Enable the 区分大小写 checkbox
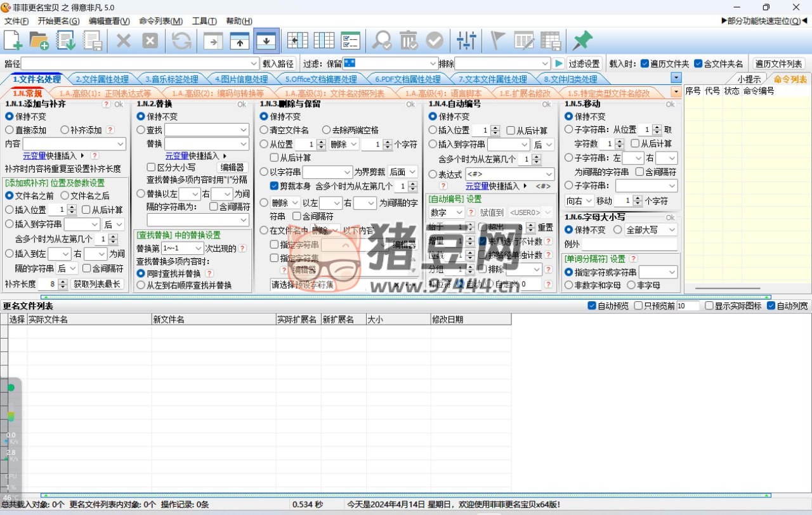 (x=151, y=167)
